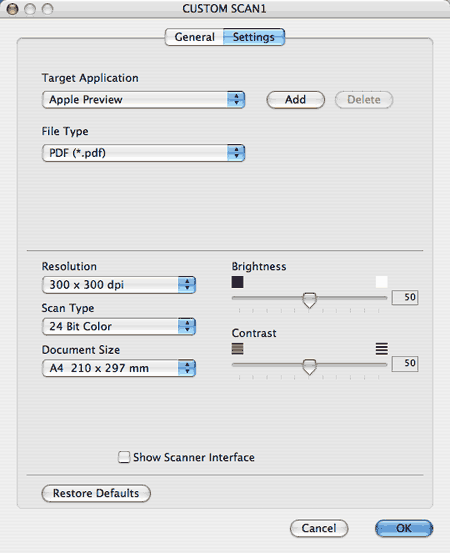450x553 pixels.
Task: Open the Target Application dropdown
Action: (143, 100)
